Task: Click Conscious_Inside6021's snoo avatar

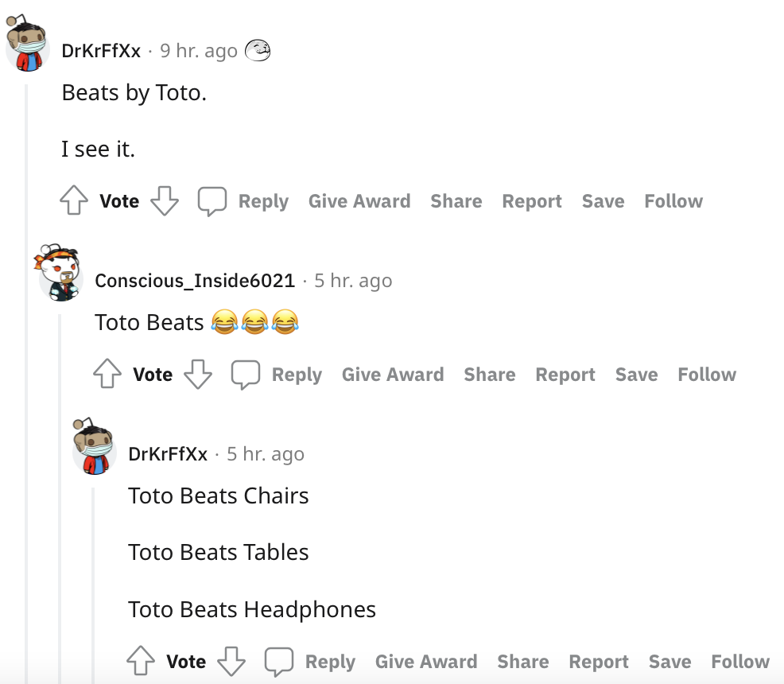Action: tap(60, 272)
